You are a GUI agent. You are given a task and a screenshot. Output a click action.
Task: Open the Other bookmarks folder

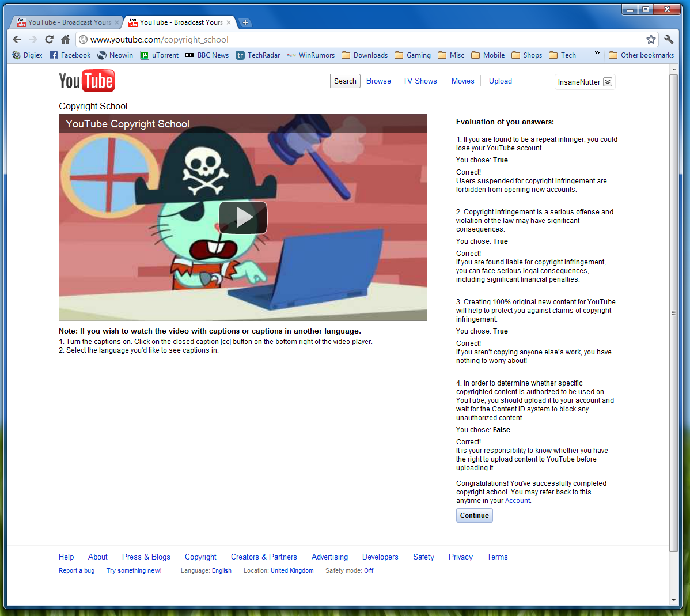pyautogui.click(x=641, y=55)
